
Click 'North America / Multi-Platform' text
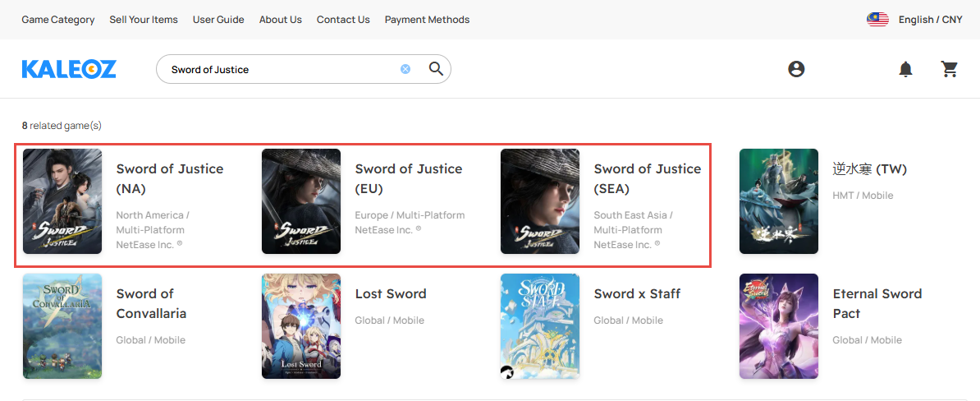[153, 223]
